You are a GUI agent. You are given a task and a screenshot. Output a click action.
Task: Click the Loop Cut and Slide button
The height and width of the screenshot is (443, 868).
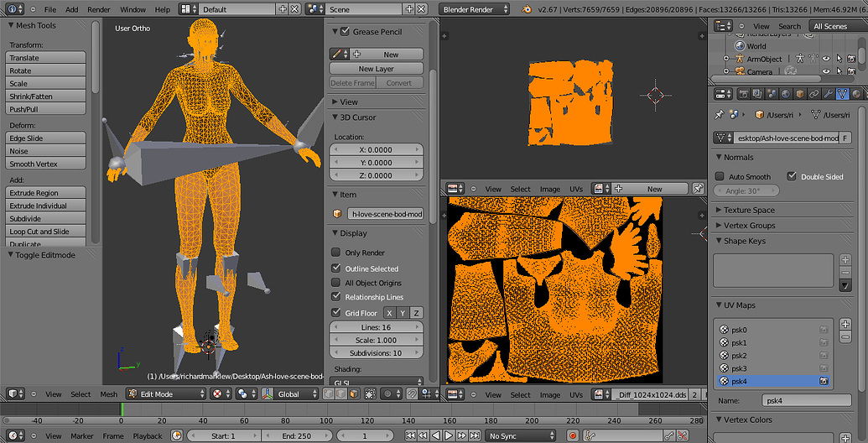point(46,232)
